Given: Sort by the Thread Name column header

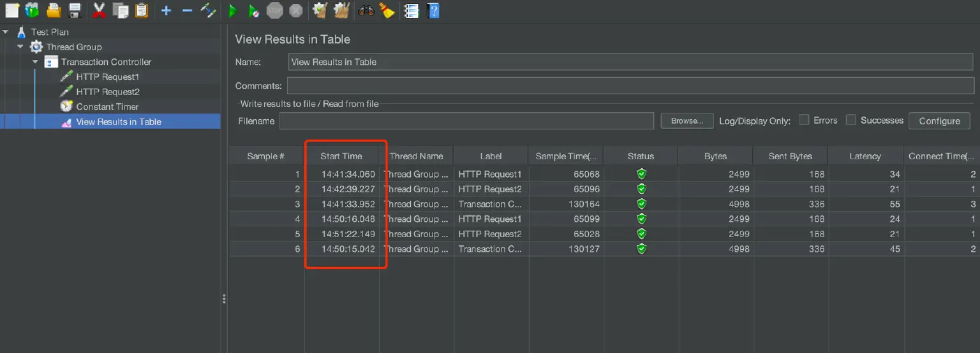Looking at the screenshot, I should pos(416,156).
